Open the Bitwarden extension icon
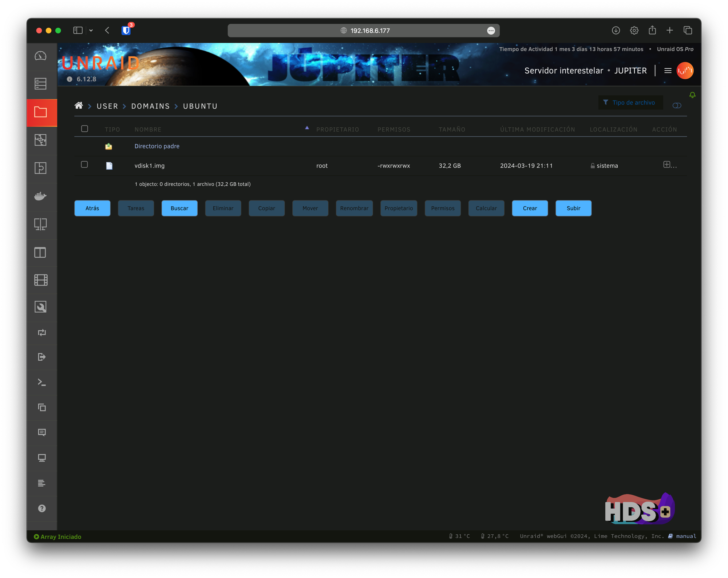This screenshot has height=578, width=728. coord(126,30)
